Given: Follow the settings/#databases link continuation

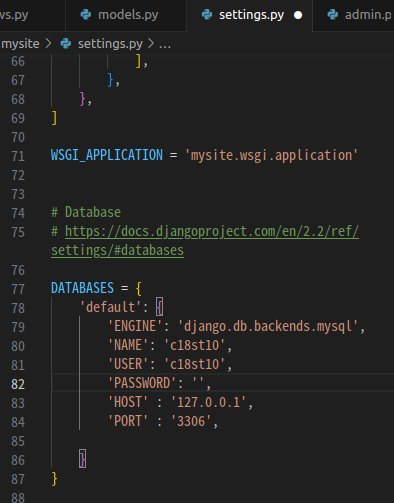Looking at the screenshot, I should click(x=117, y=250).
